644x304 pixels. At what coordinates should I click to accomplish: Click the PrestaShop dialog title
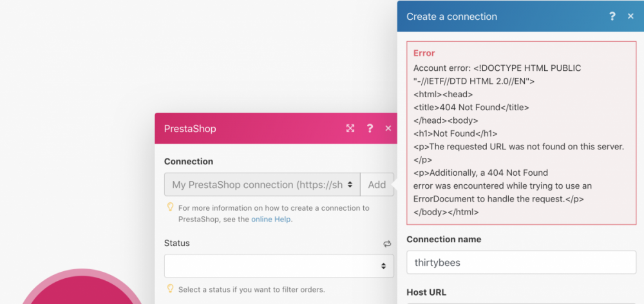pyautogui.click(x=190, y=129)
